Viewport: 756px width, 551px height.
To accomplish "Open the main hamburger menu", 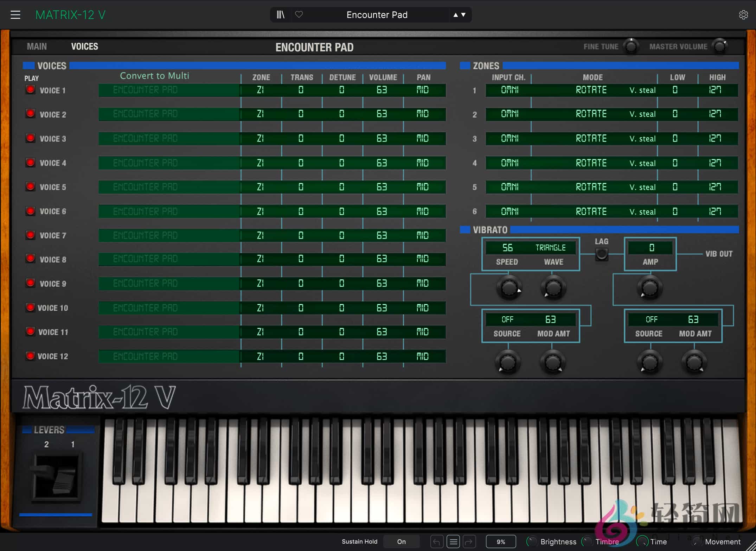I will pyautogui.click(x=15, y=14).
